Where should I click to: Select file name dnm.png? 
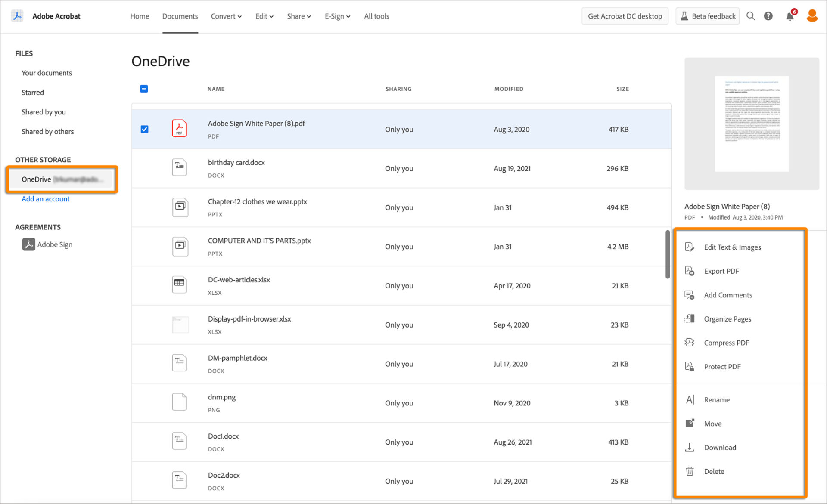point(222,397)
